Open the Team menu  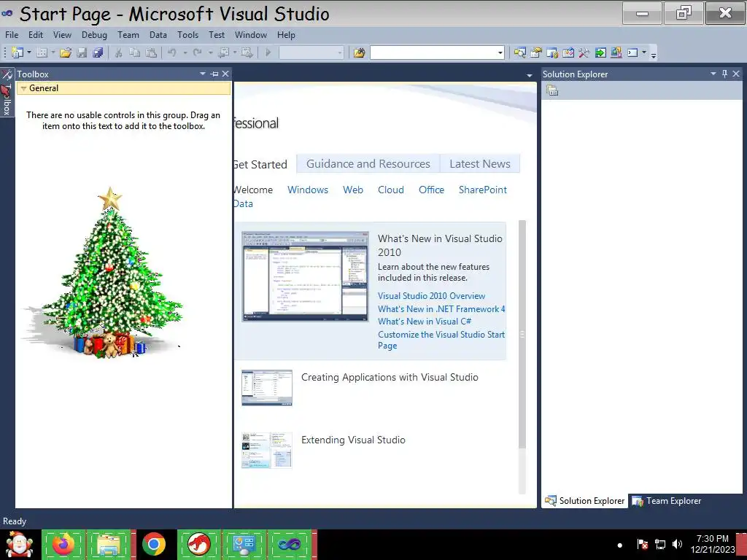[x=128, y=35]
